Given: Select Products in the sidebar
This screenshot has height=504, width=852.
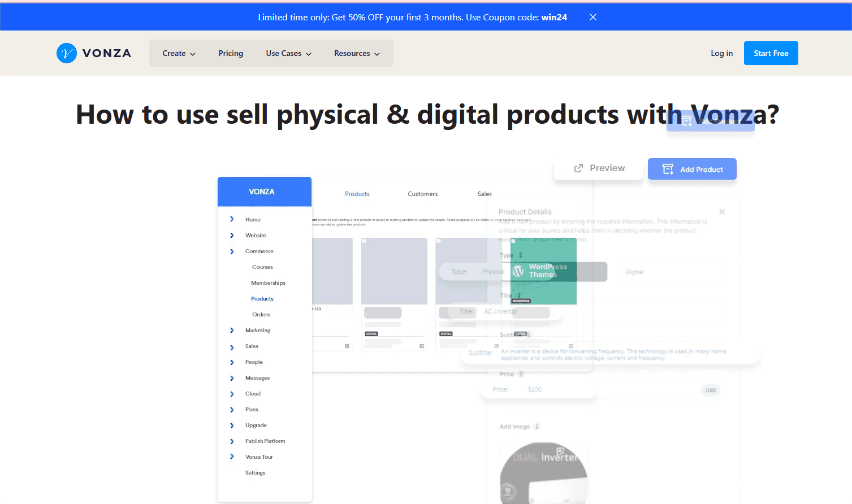Looking at the screenshot, I should pos(262,298).
